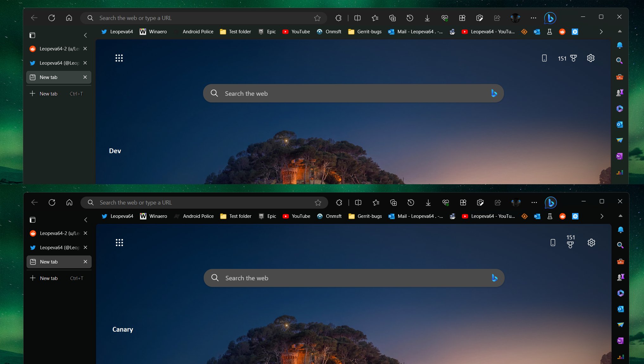Collapse sidebar up arrow in Canary window
The image size is (644, 364).
(620, 216)
